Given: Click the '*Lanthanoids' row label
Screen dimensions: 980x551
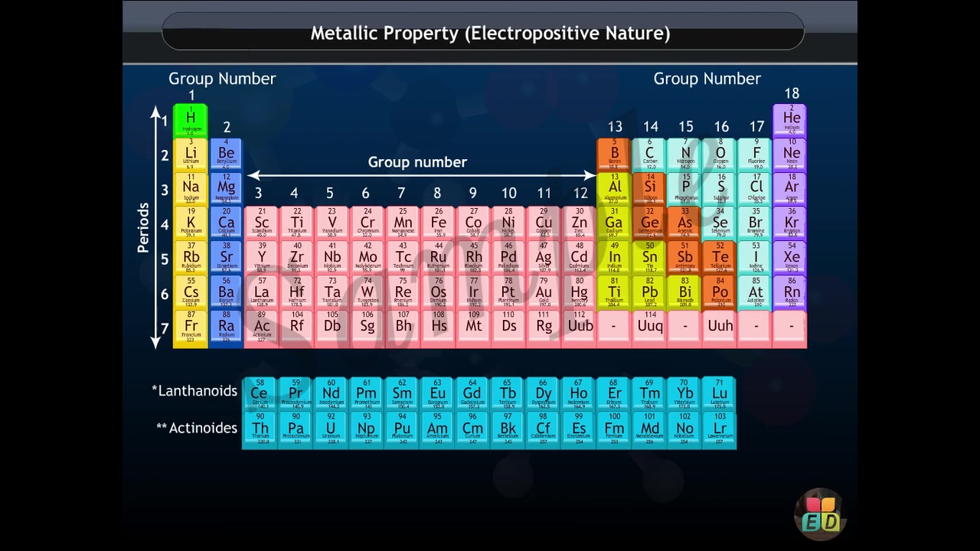Looking at the screenshot, I should [194, 391].
